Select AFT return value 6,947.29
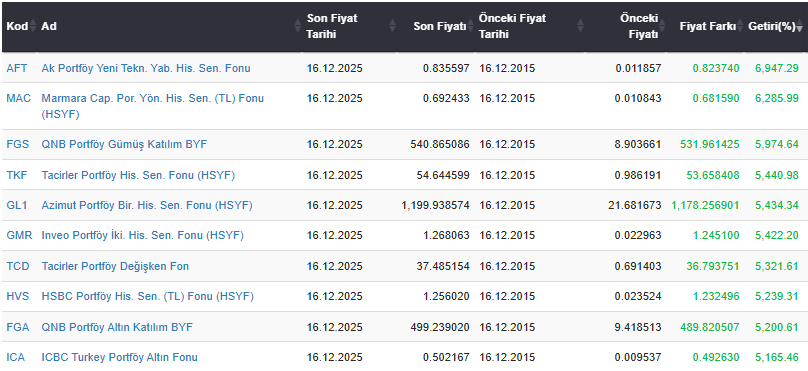The height and width of the screenshot is (371, 808). [777, 68]
